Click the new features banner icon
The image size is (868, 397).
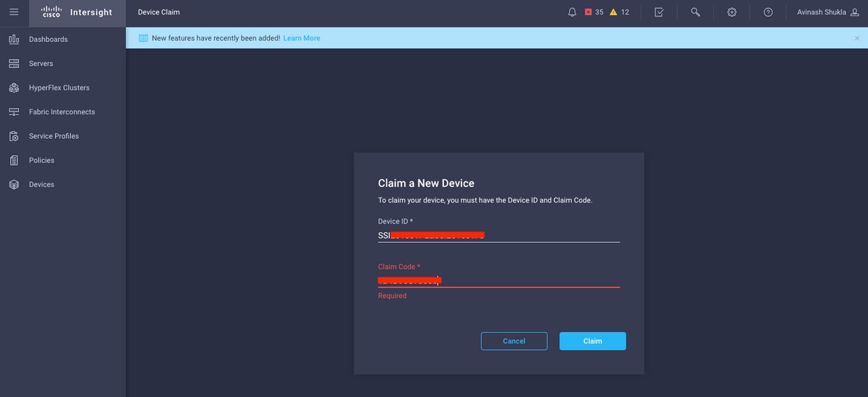(143, 38)
